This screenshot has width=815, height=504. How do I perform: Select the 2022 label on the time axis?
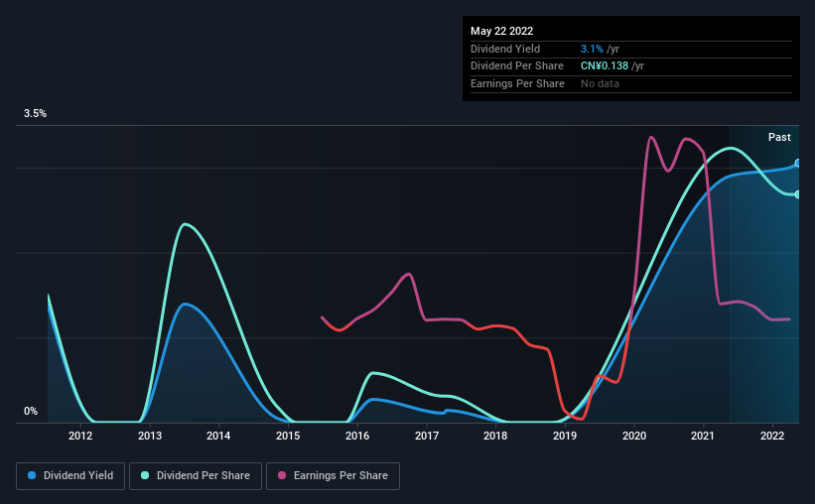click(x=772, y=436)
